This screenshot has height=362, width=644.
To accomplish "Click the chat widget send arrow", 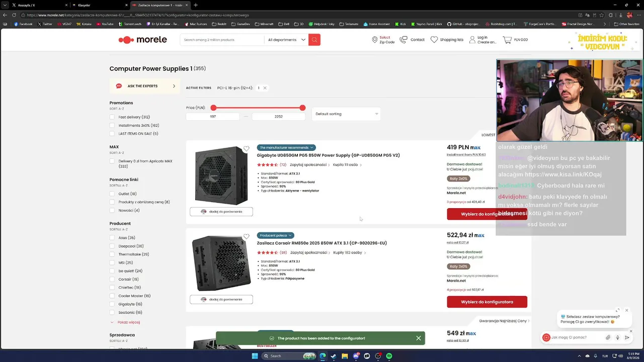I will tap(627, 337).
